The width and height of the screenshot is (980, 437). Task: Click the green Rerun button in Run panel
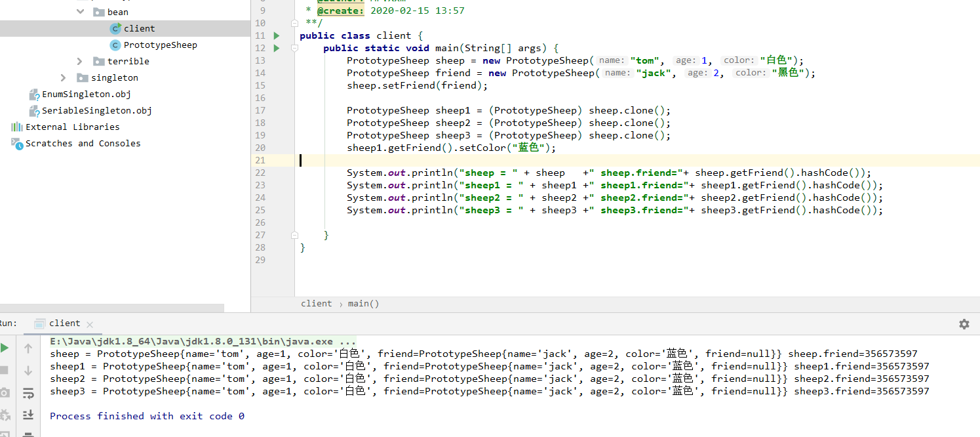pyautogui.click(x=4, y=348)
